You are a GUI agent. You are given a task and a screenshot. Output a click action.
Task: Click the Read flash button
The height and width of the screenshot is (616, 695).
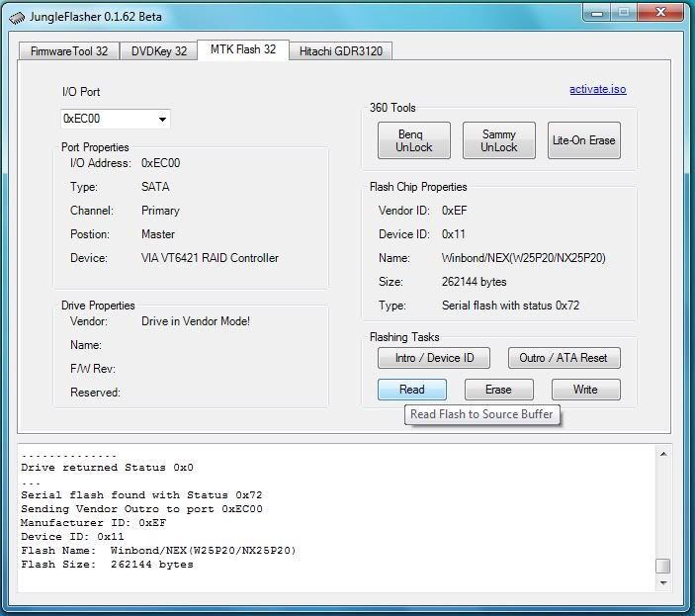point(412,390)
